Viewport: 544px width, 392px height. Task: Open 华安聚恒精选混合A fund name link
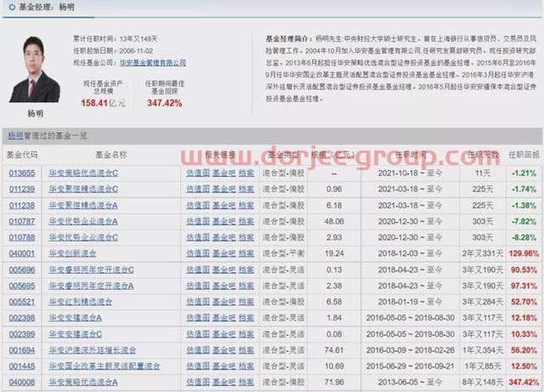point(83,206)
